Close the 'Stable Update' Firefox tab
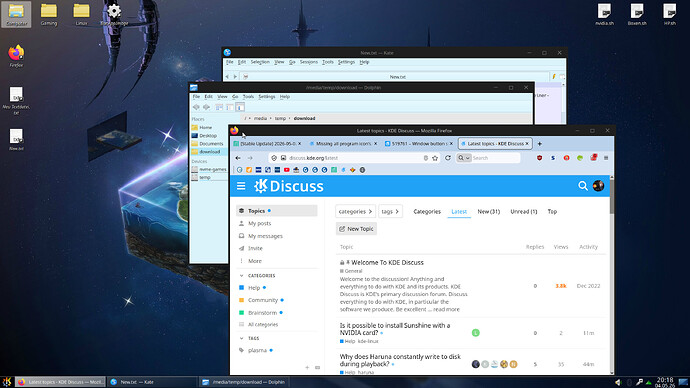Screen dimensions: 690x388 (x=300, y=144)
